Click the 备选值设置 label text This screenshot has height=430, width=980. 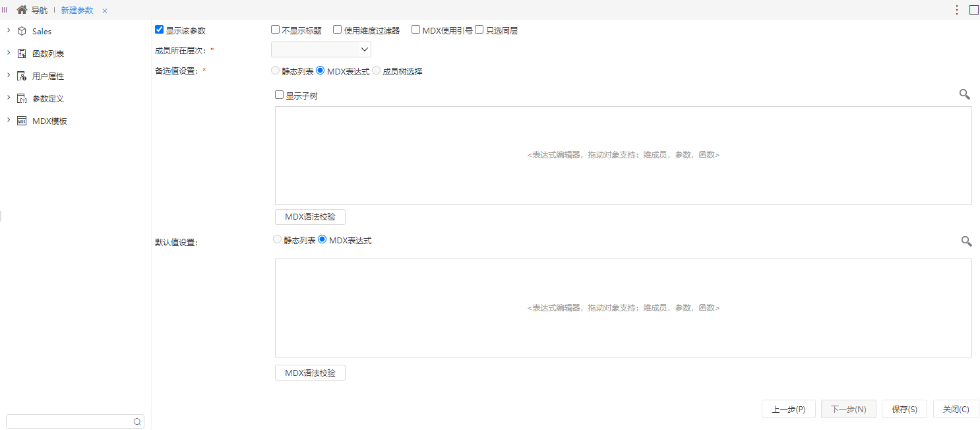pos(177,71)
